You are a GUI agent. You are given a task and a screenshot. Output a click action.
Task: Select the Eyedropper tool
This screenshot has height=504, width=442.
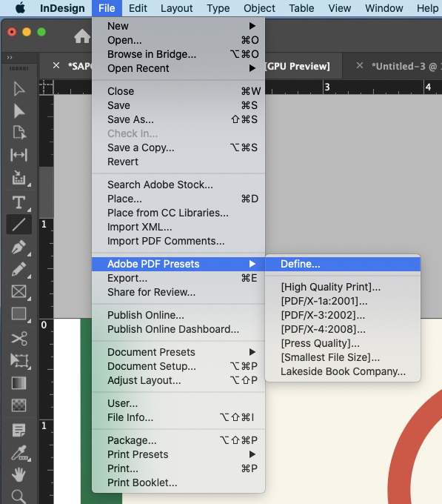click(x=19, y=453)
